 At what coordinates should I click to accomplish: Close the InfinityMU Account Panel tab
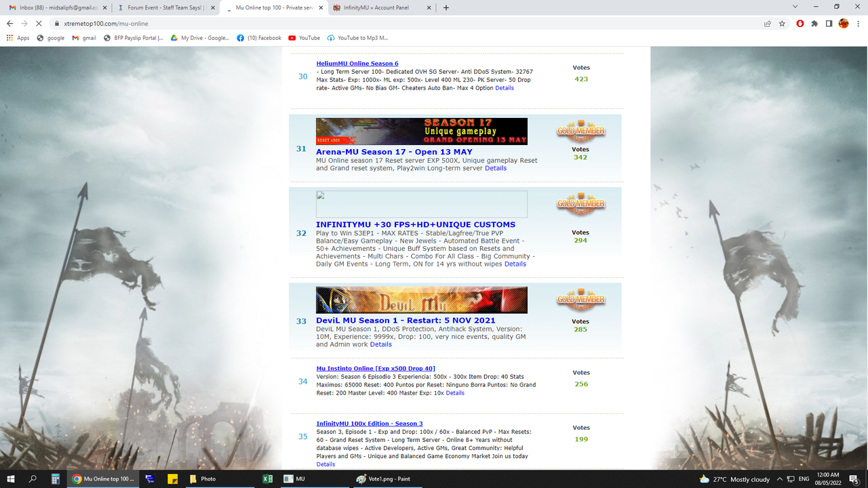coord(429,7)
